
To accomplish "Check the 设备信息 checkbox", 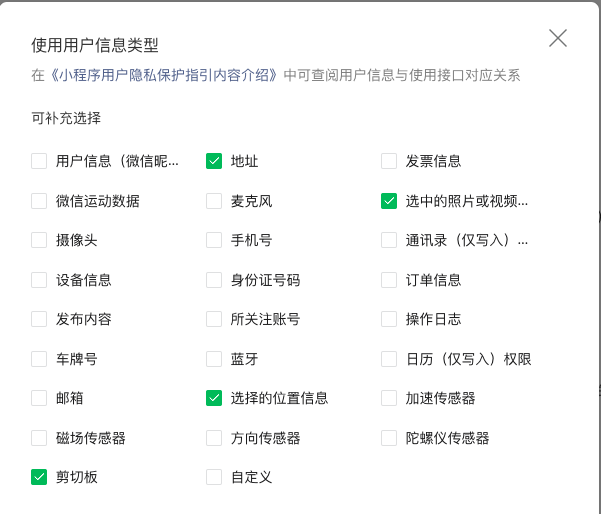I will [x=39, y=280].
